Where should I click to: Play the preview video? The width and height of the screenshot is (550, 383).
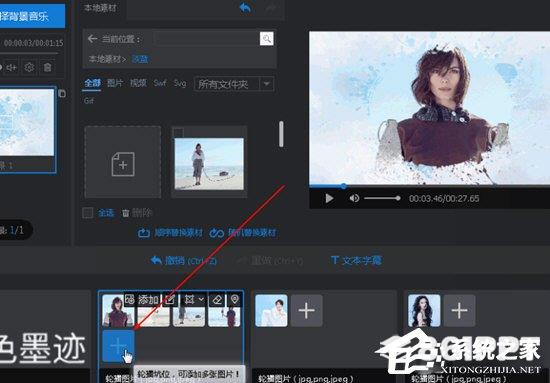[329, 199]
